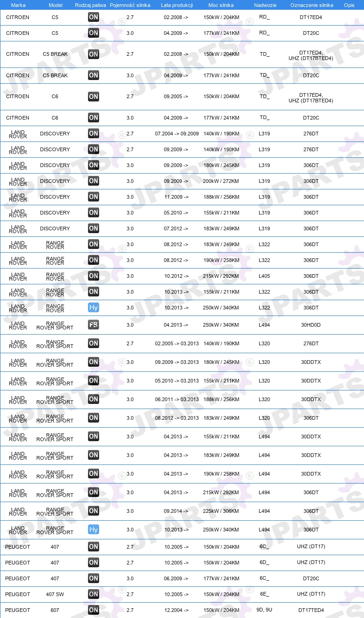The image size is (364, 618).
Task: Click ON icon in Peugeot 407 6D_ row
Action: (x=94, y=563)
